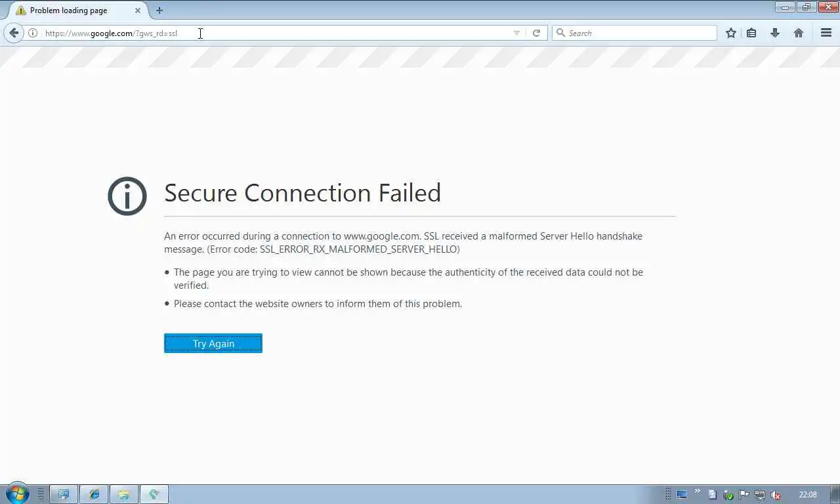Bookmark this page with the star

(x=730, y=33)
